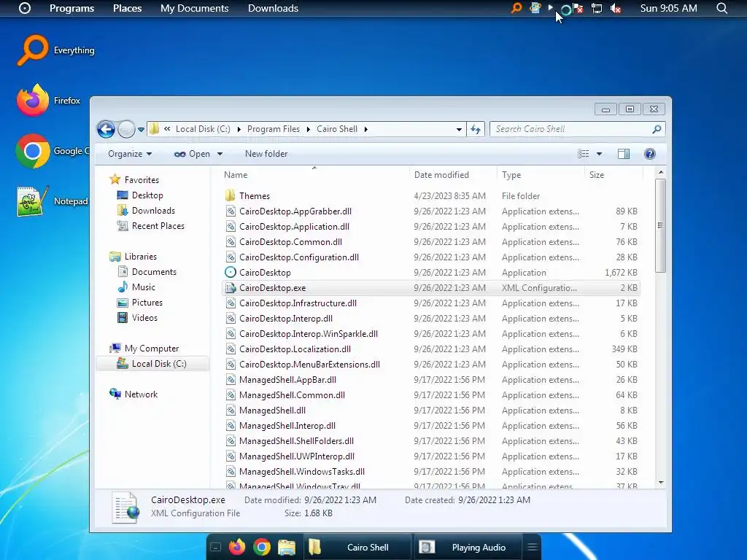Select Network in navigation pane
The image size is (747, 560).
point(134,394)
